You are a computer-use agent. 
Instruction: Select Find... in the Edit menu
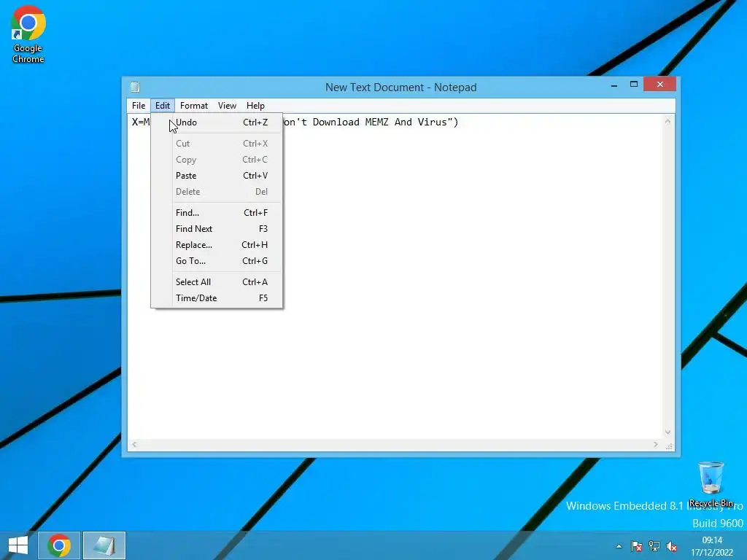click(x=217, y=213)
